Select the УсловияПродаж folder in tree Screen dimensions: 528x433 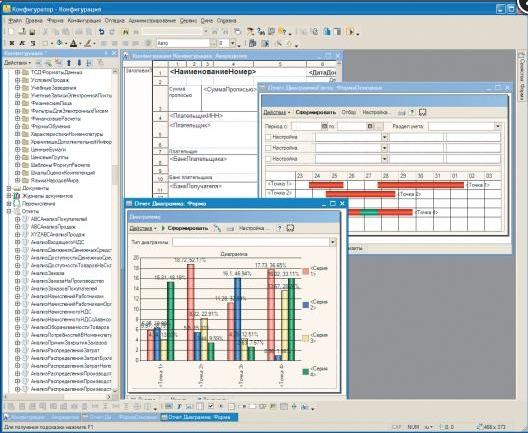pos(50,80)
